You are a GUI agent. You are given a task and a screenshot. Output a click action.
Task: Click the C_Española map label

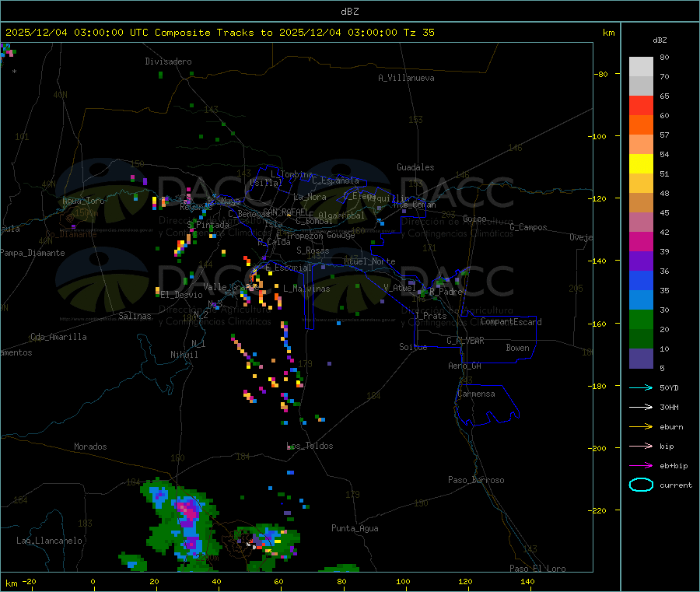point(335,180)
